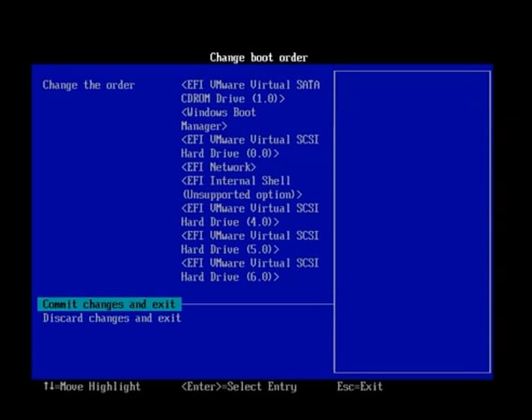Click the Enter=Select Entry hint

[x=239, y=386]
